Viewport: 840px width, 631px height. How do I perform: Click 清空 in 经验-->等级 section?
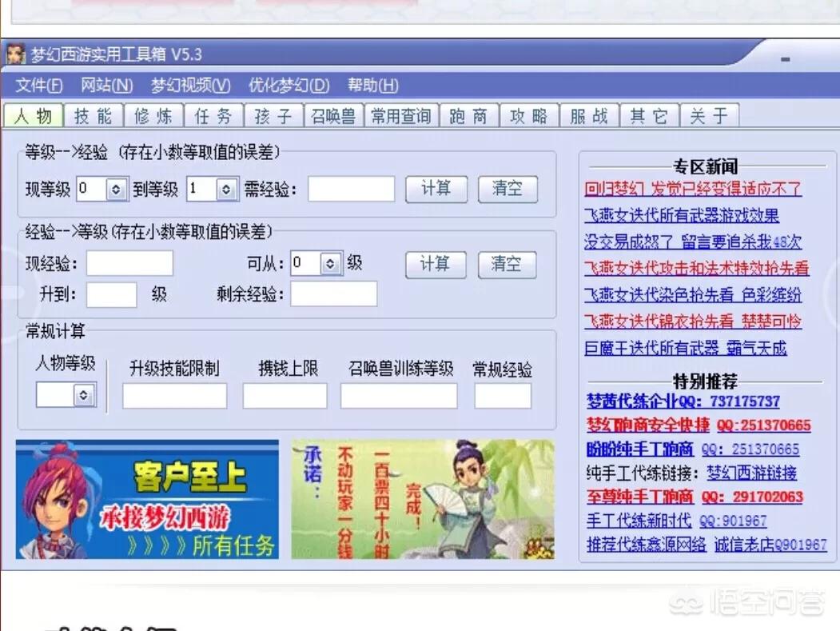click(506, 264)
